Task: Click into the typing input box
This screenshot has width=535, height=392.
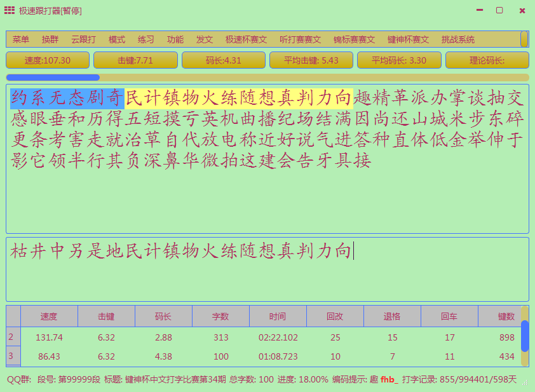Action: [267, 269]
